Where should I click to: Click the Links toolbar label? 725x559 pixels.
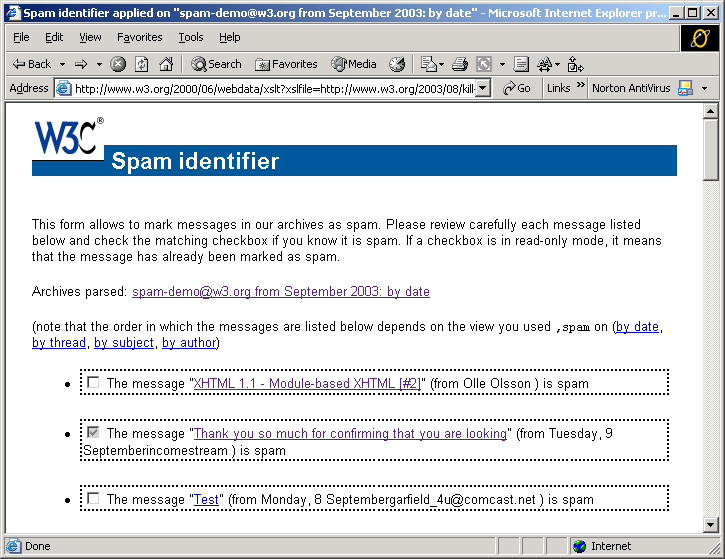pos(559,88)
